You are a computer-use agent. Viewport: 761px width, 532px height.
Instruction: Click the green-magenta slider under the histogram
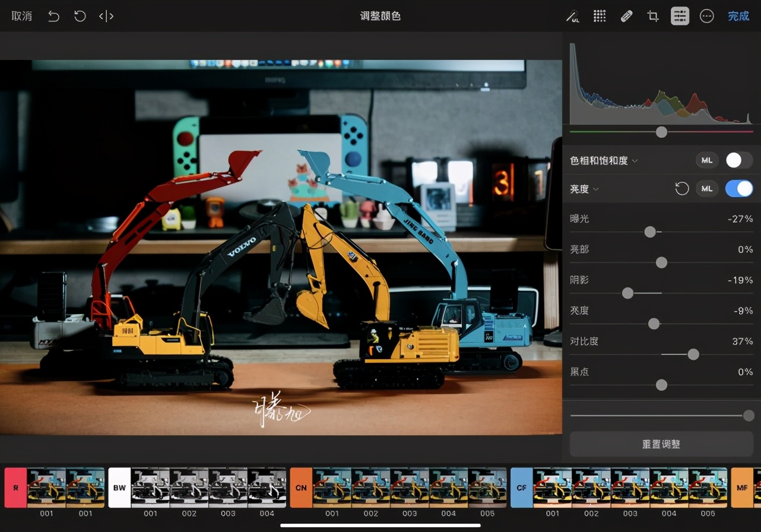[x=661, y=131]
